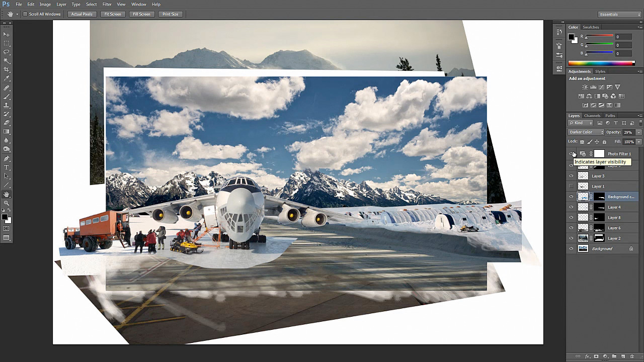Choose the Zoom tool in toolbox
Screen dimensions: 644x362
(x=7, y=203)
